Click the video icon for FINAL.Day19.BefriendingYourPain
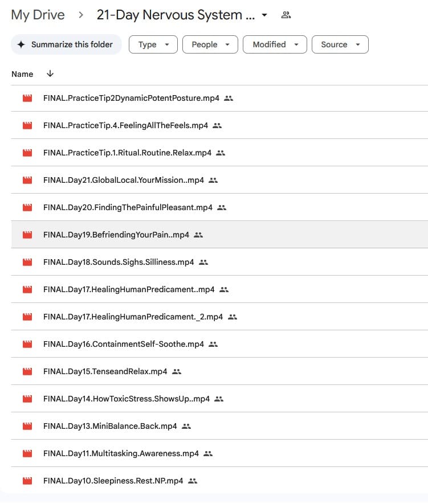 (x=27, y=235)
